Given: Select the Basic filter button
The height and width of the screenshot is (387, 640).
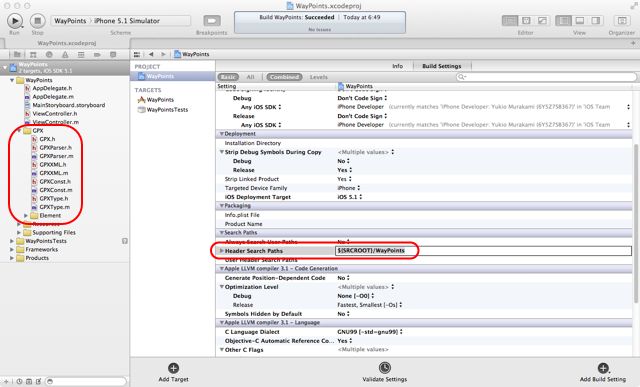Looking at the screenshot, I should (x=228, y=77).
